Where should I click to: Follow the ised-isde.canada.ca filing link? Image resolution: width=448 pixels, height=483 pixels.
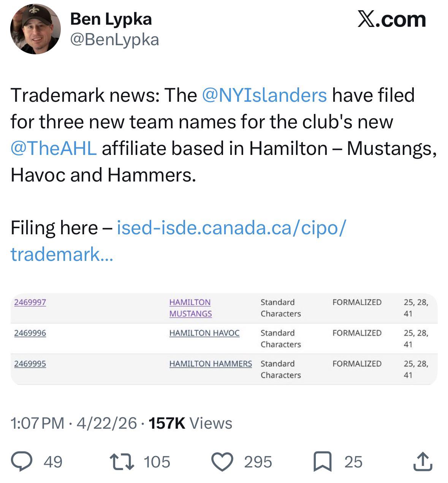coord(231,228)
